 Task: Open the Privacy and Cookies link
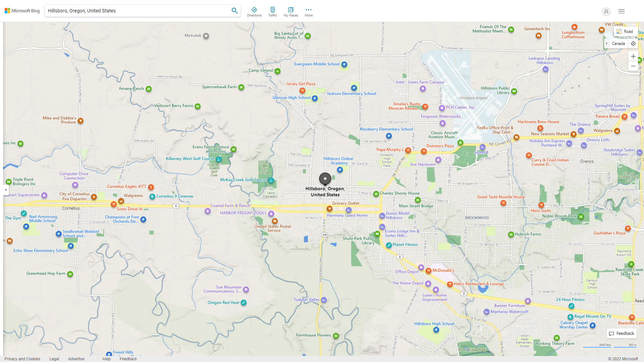[x=22, y=359]
